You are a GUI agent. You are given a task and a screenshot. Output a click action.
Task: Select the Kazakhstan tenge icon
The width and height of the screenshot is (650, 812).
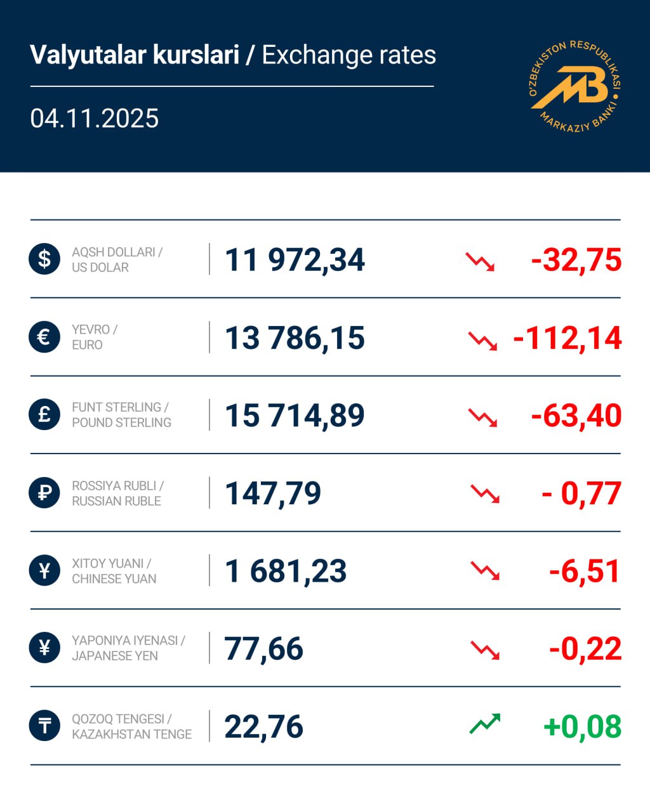click(44, 726)
